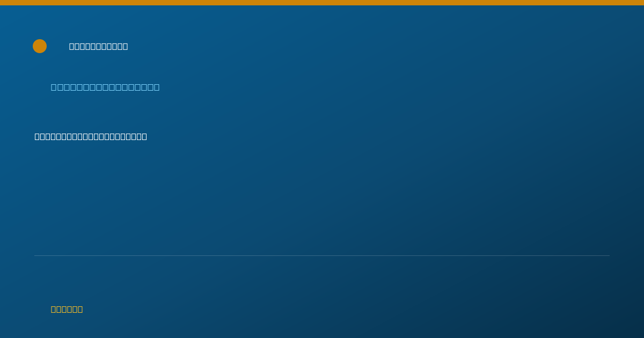
Task: Click the white header text next to orange circle
Action: point(98,46)
